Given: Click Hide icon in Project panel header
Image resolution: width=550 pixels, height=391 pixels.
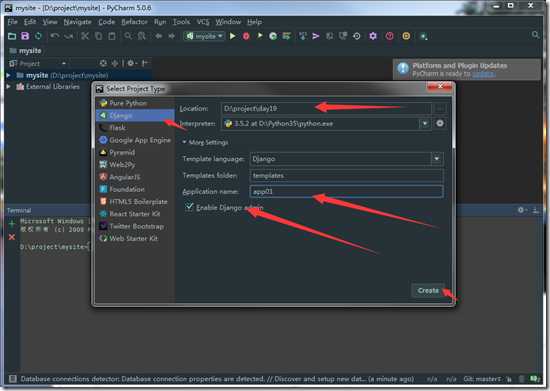Looking at the screenshot, I should (x=145, y=63).
